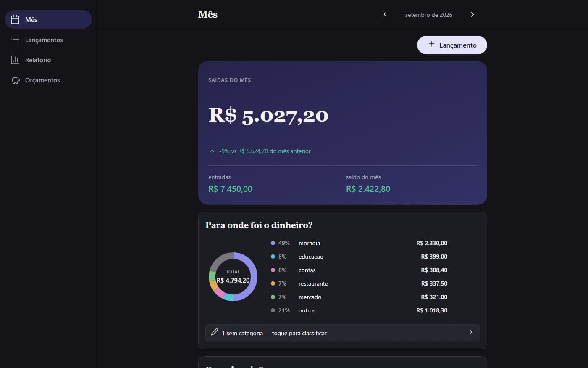Click the calendar icon next to Mês
This screenshot has height=368, width=588.
point(15,19)
